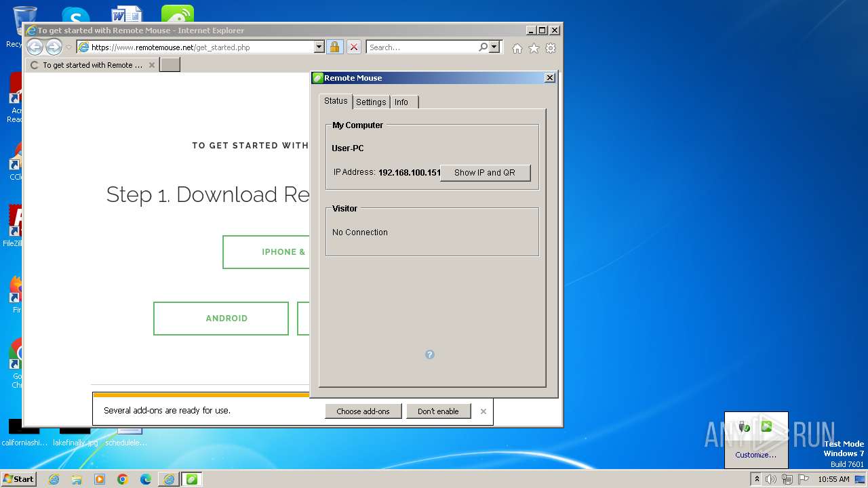Expand the search provider dropdown arrow
The image size is (868, 488).
(x=494, y=47)
